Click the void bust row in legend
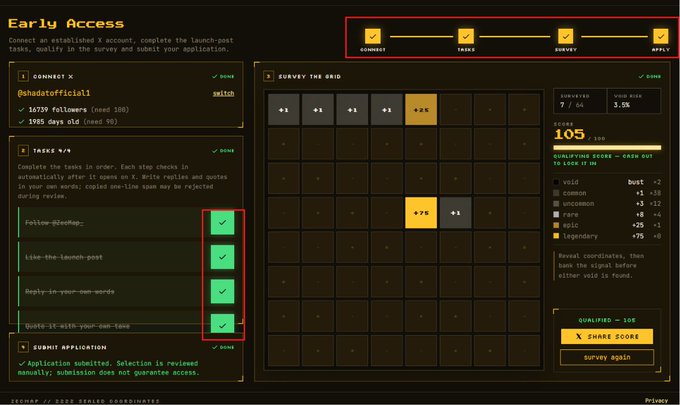The width and height of the screenshot is (680, 405). click(x=607, y=182)
